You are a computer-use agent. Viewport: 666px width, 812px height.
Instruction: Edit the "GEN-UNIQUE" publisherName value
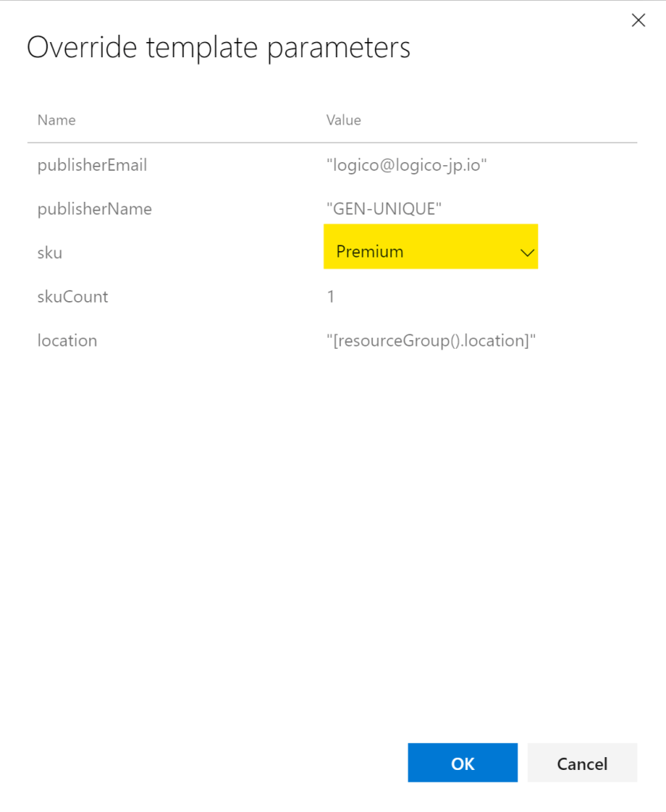384,209
